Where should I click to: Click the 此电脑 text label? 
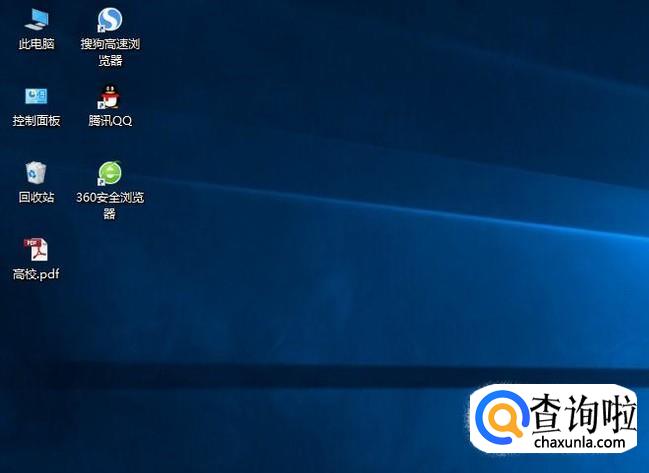(x=36, y=43)
